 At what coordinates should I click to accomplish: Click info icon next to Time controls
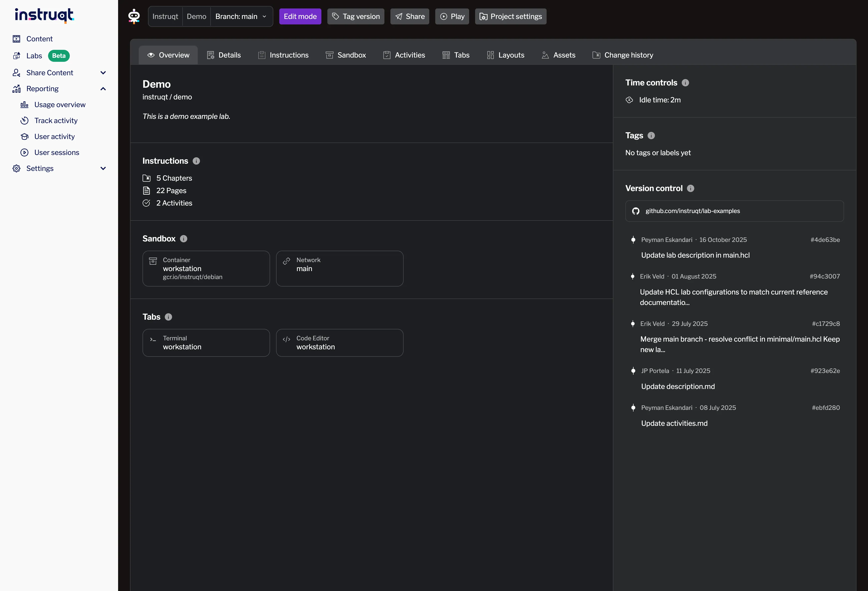[685, 82]
